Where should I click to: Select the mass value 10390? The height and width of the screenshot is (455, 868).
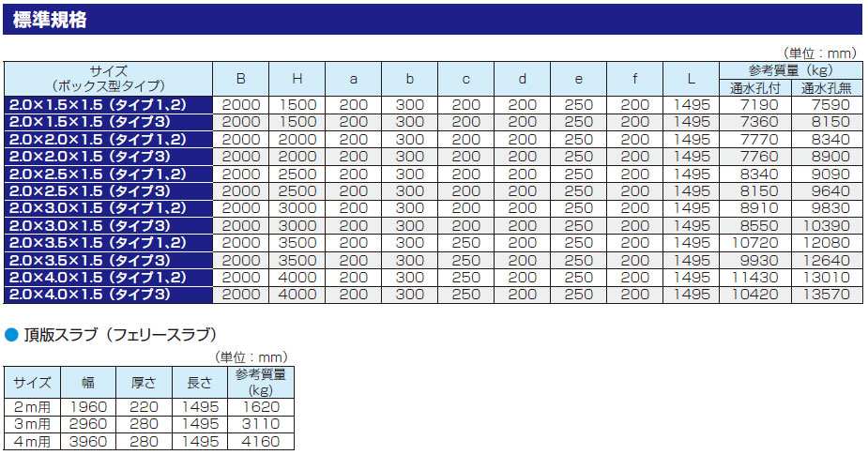click(x=827, y=225)
